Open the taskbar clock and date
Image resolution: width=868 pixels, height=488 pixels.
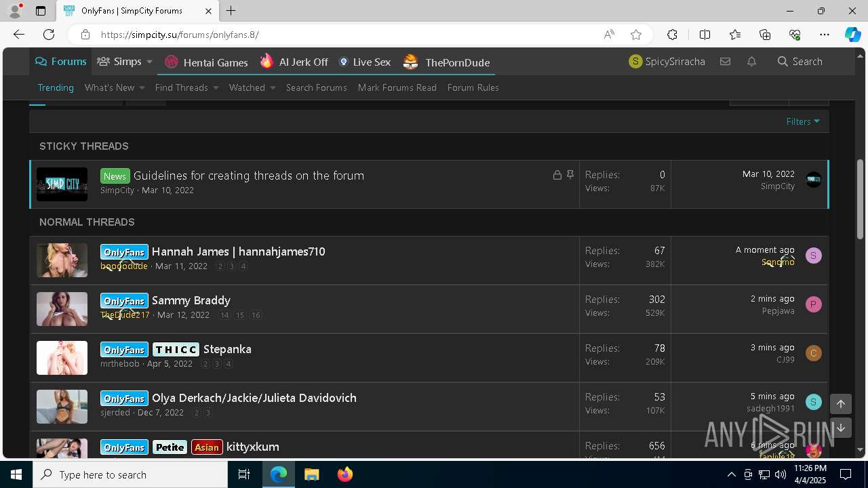[x=810, y=474]
